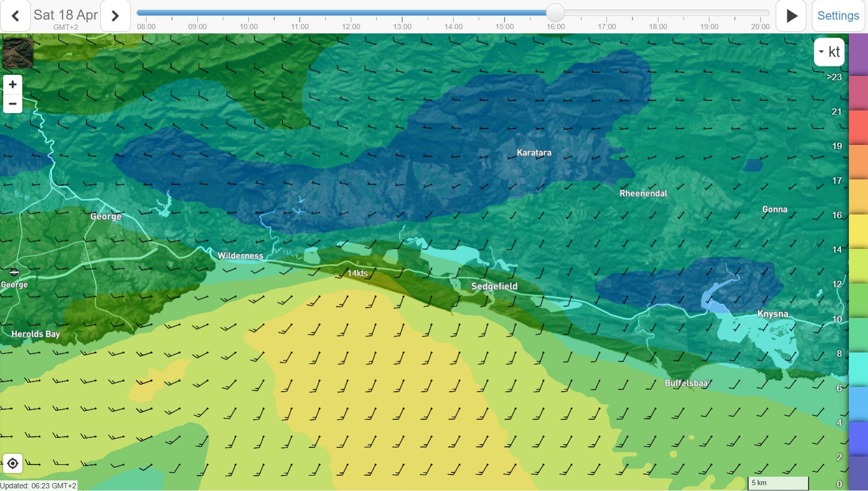Image resolution: width=868 pixels, height=491 pixels.
Task: Click the time slider handle
Action: (x=555, y=13)
